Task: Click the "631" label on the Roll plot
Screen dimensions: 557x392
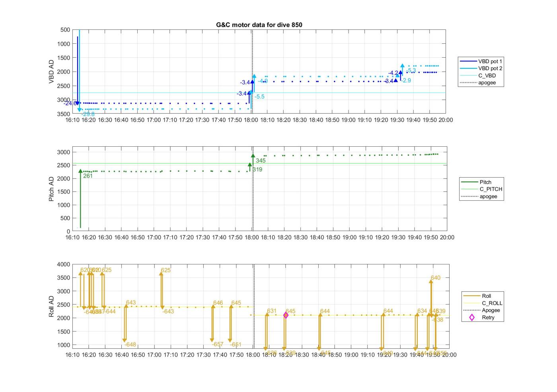Action: point(272,311)
